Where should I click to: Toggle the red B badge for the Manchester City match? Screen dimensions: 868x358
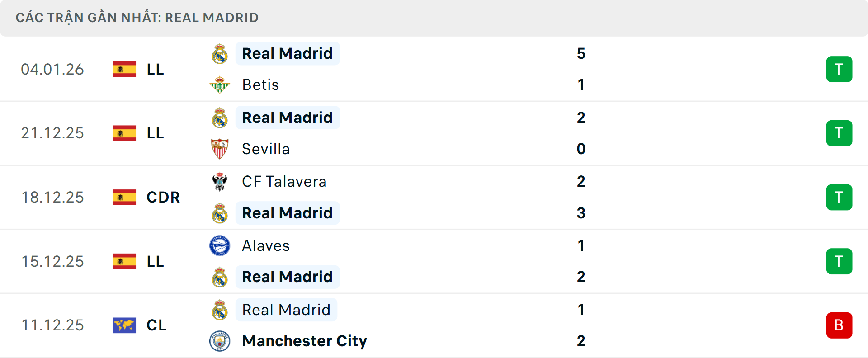839,325
